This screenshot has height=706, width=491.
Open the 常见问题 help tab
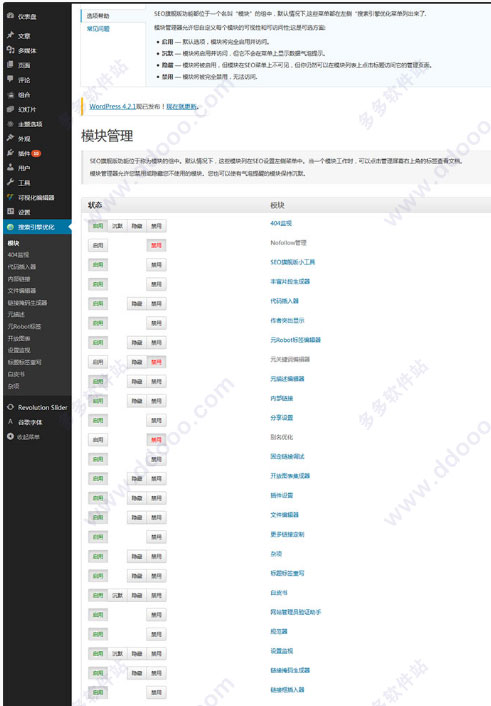click(x=98, y=29)
